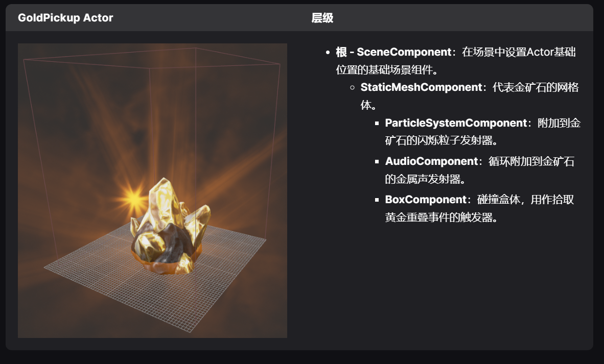Select the BoxComponent label
Screen dimensions: 604x364
(426, 200)
